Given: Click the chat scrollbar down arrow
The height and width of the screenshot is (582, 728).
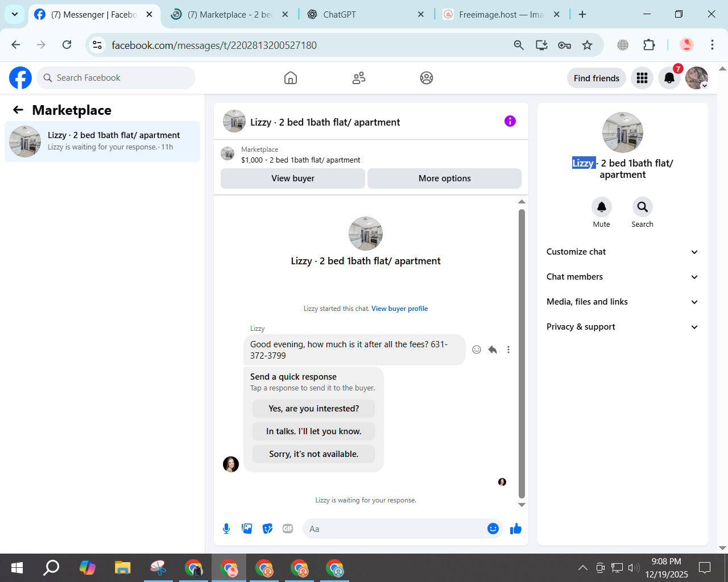Looking at the screenshot, I should (x=522, y=505).
